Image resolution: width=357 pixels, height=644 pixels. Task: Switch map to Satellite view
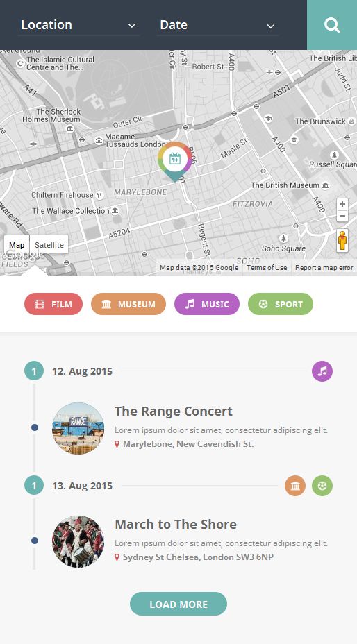click(x=49, y=245)
